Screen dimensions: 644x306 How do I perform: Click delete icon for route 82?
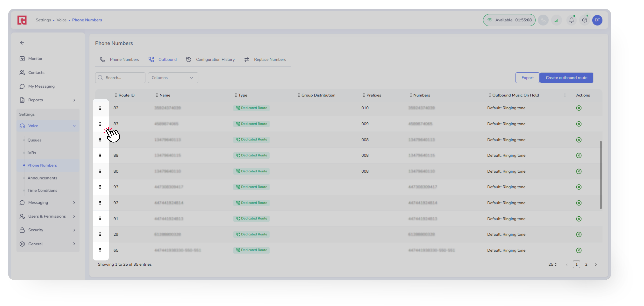[x=579, y=108]
